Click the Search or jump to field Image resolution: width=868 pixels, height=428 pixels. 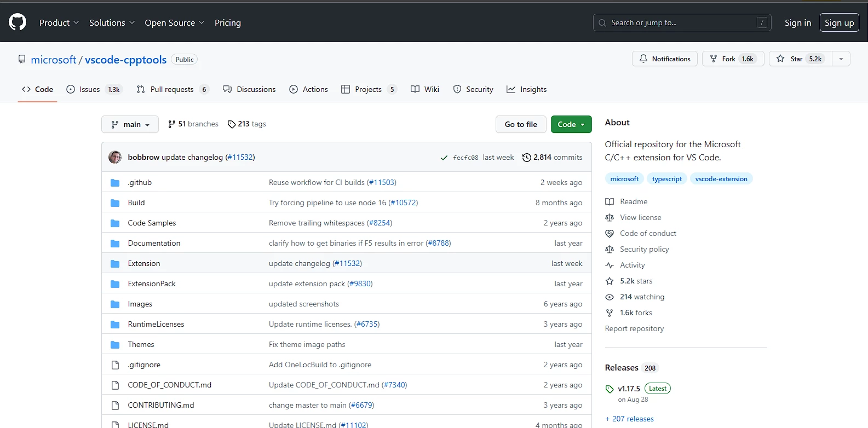tap(681, 22)
